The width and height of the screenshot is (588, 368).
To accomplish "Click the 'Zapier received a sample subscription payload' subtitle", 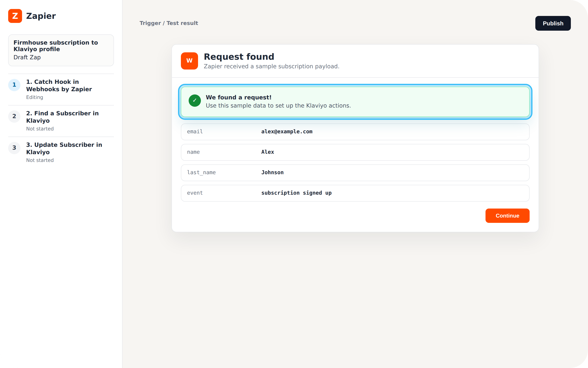I will pyautogui.click(x=271, y=66).
